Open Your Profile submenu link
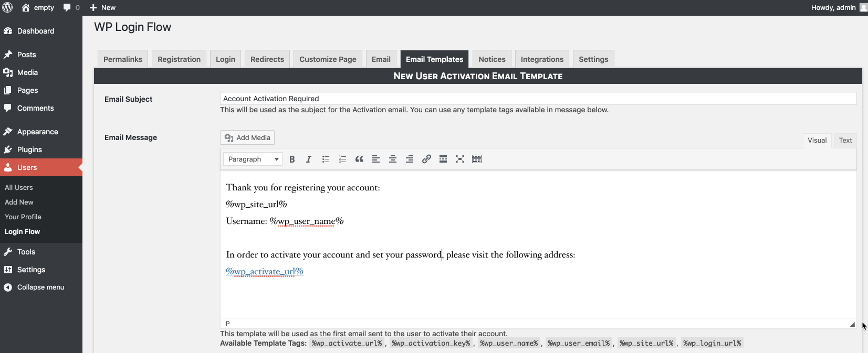The image size is (868, 353). coord(23,217)
